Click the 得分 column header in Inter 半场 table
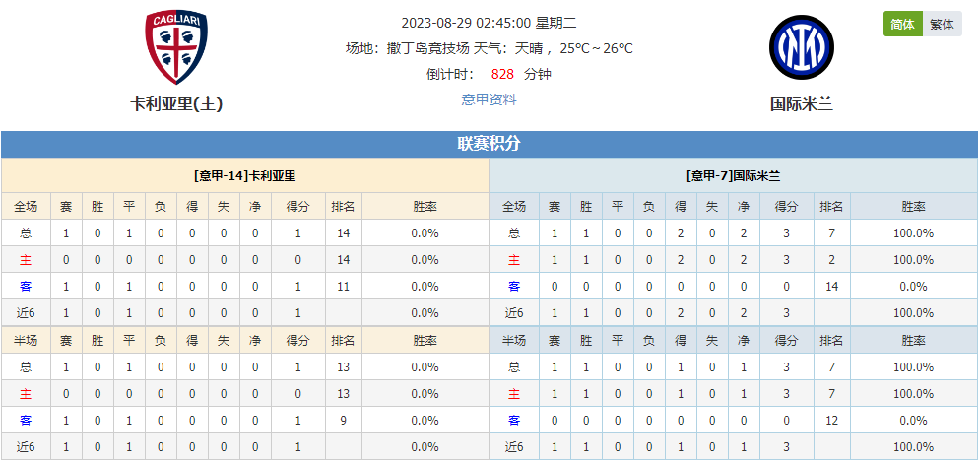 click(x=786, y=341)
